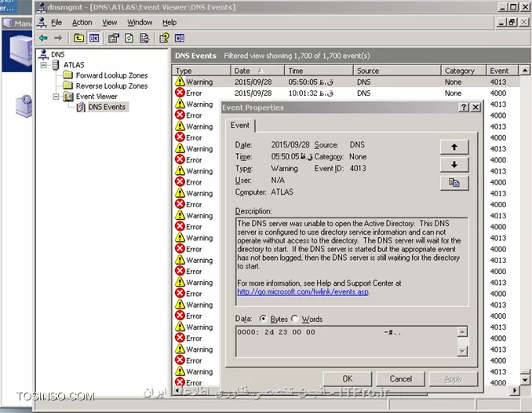532x413 pixels.
Task: Open the File menu
Action: click(56, 23)
